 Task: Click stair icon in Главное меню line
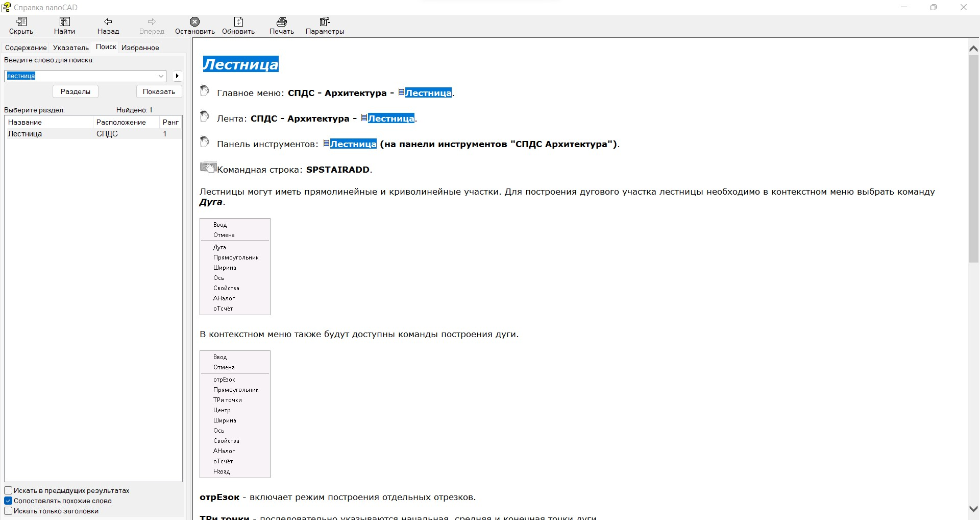(401, 92)
